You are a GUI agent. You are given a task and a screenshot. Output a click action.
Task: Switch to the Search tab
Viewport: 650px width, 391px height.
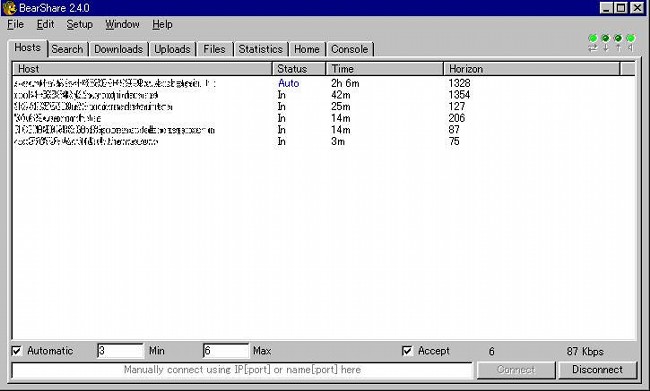point(68,49)
